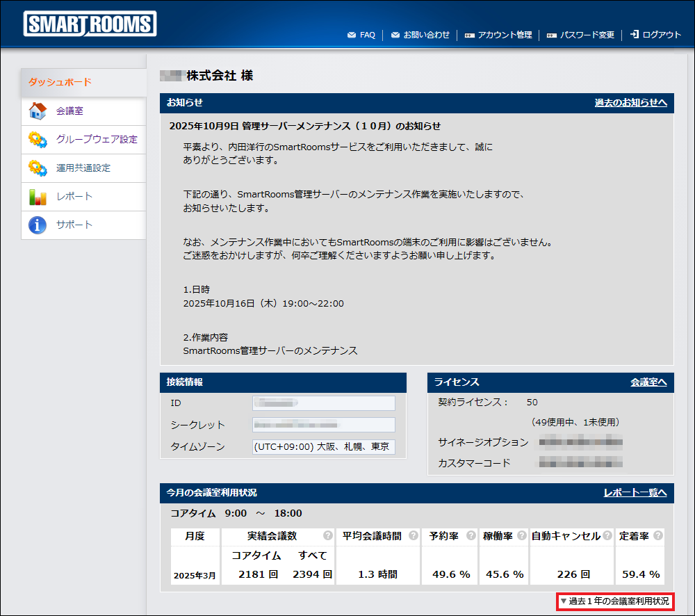Expand 過去1年の会議室利用状況 section

[614, 601]
